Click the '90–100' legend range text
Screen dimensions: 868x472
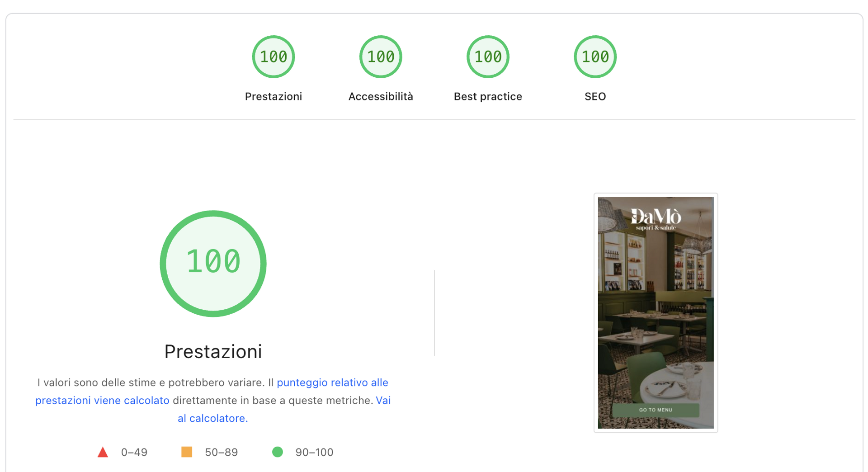coord(314,452)
